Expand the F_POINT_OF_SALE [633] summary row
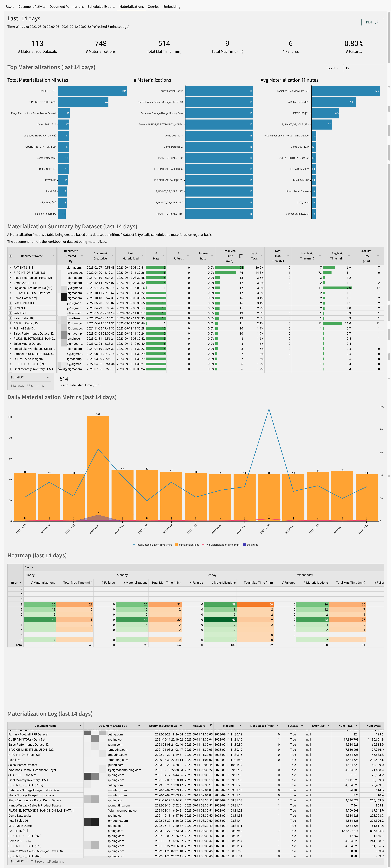The width and height of the screenshot is (391, 868). coord(10,273)
